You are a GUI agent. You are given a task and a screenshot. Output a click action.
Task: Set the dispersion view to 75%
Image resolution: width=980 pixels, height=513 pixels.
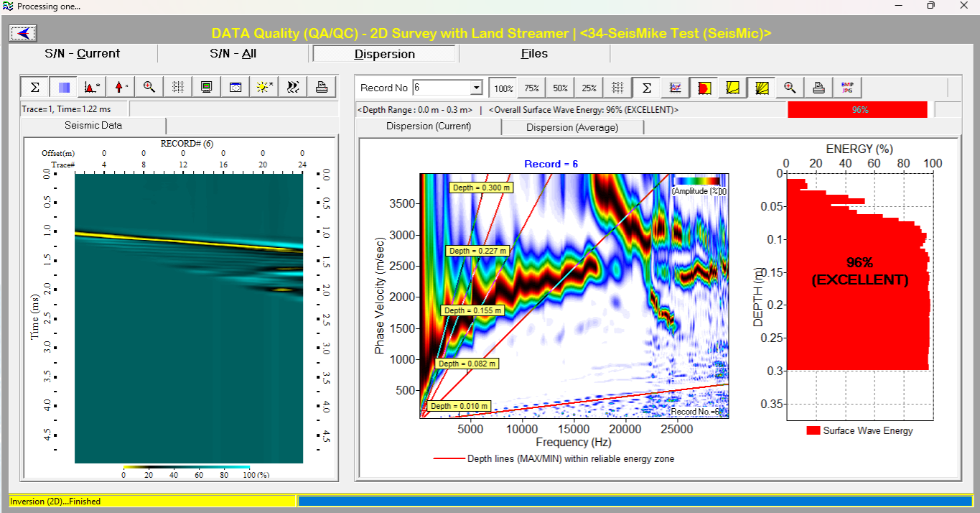531,88
